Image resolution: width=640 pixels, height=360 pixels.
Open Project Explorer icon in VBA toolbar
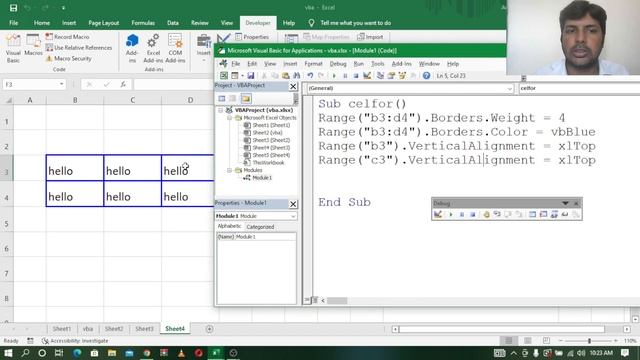380,76
